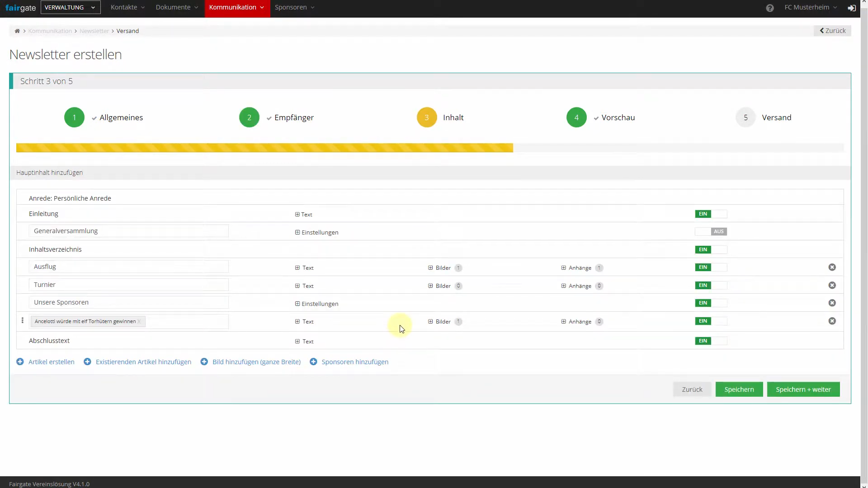Click Speichern + weiter button
Image resolution: width=868 pixels, height=488 pixels.
click(x=803, y=389)
